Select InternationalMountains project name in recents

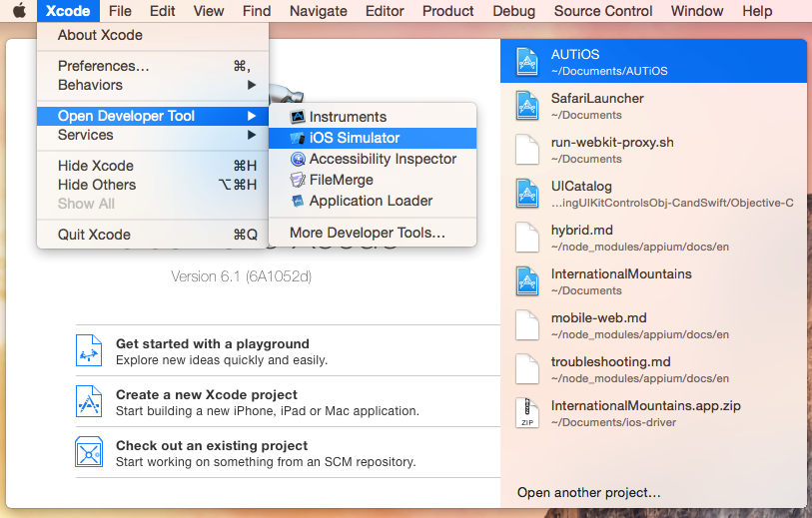click(x=621, y=274)
